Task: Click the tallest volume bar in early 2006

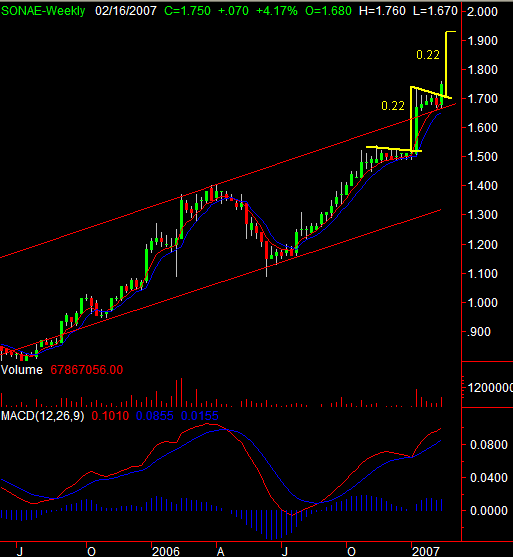Action: click(x=182, y=393)
